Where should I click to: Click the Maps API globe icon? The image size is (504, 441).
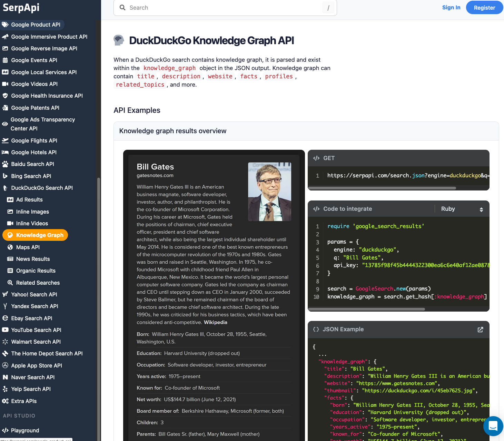[x=10, y=247]
